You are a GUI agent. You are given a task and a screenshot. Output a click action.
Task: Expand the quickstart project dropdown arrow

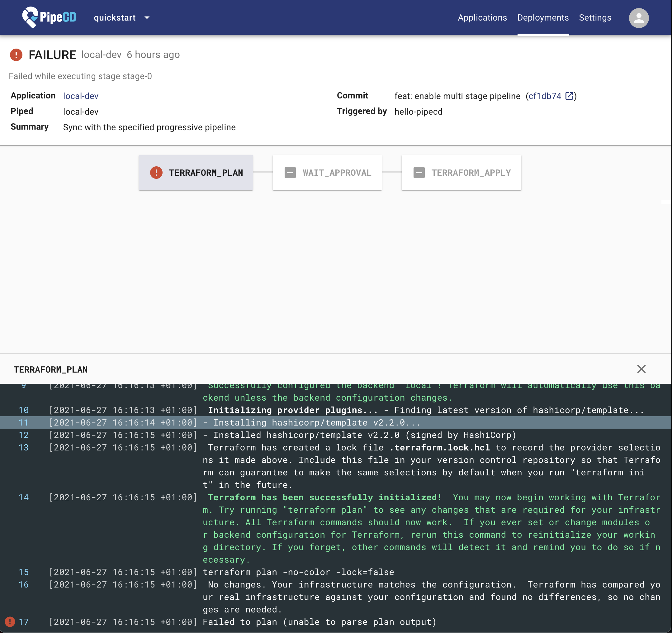[x=147, y=18]
